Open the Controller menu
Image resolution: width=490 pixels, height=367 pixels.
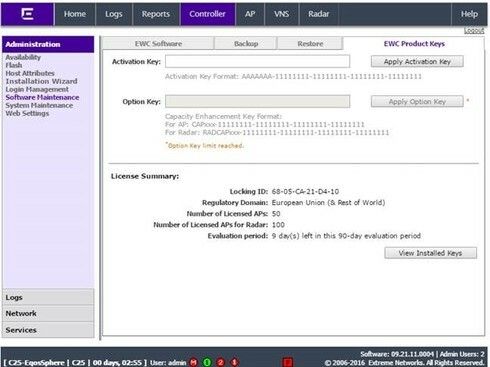pos(207,14)
